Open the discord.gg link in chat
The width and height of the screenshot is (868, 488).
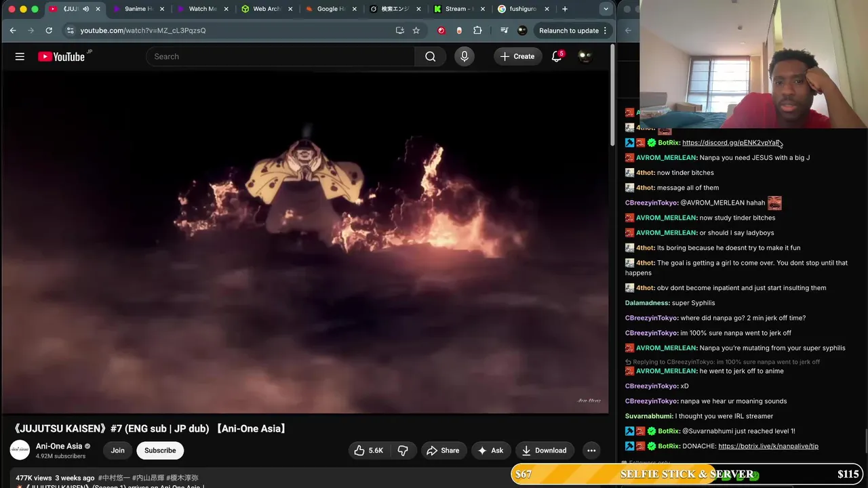coord(731,143)
